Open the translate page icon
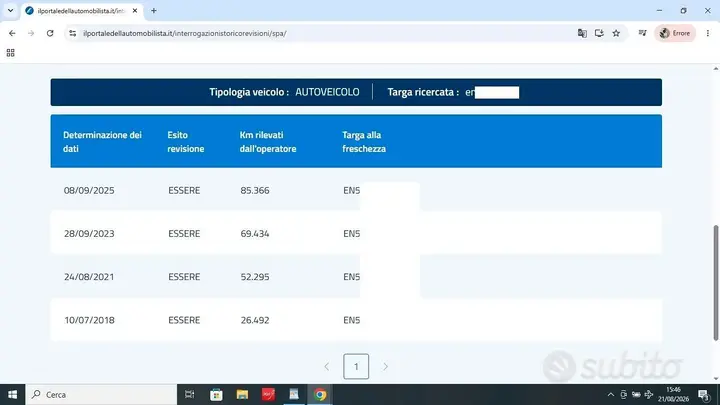The image size is (720, 405). click(582, 33)
